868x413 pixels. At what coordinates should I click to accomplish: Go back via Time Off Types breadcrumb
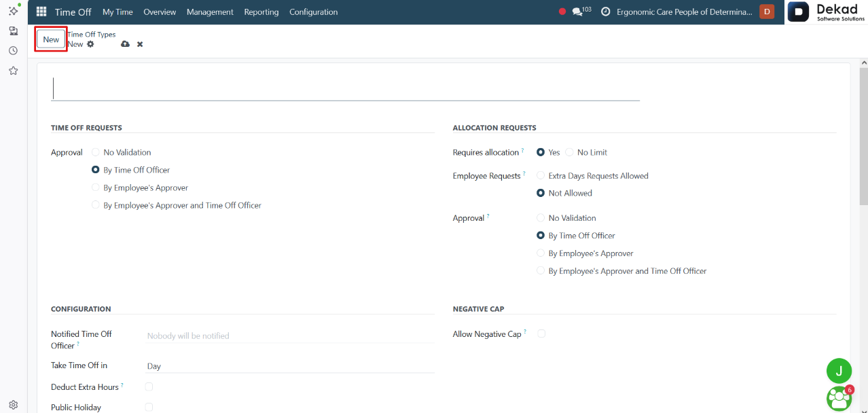(92, 35)
